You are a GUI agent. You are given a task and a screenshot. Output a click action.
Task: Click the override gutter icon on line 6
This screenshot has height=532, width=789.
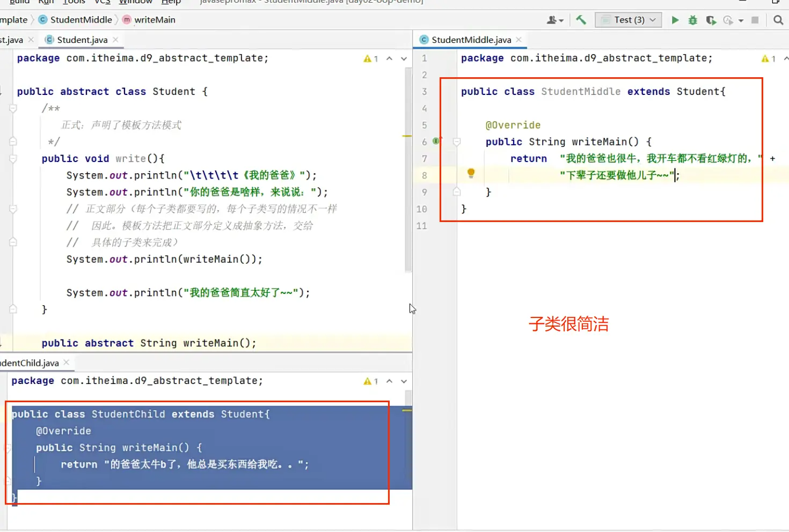point(436,141)
